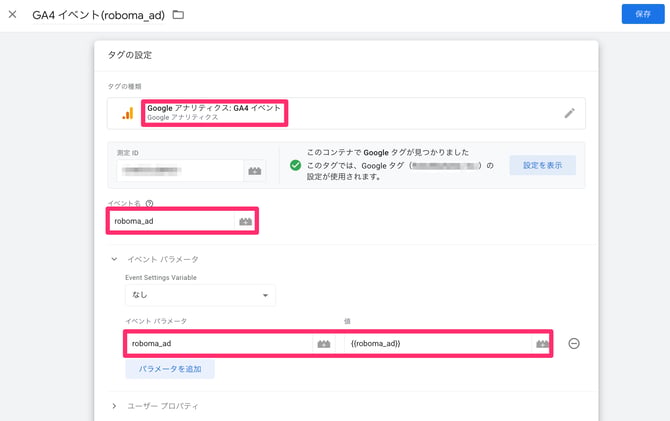Open variable picker for the parameter name field

point(324,344)
